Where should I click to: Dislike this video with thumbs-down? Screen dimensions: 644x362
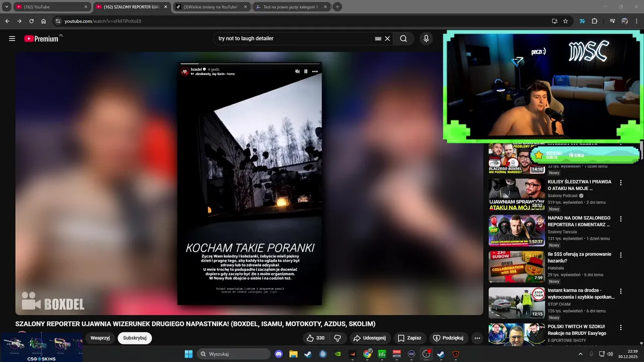pyautogui.click(x=338, y=338)
